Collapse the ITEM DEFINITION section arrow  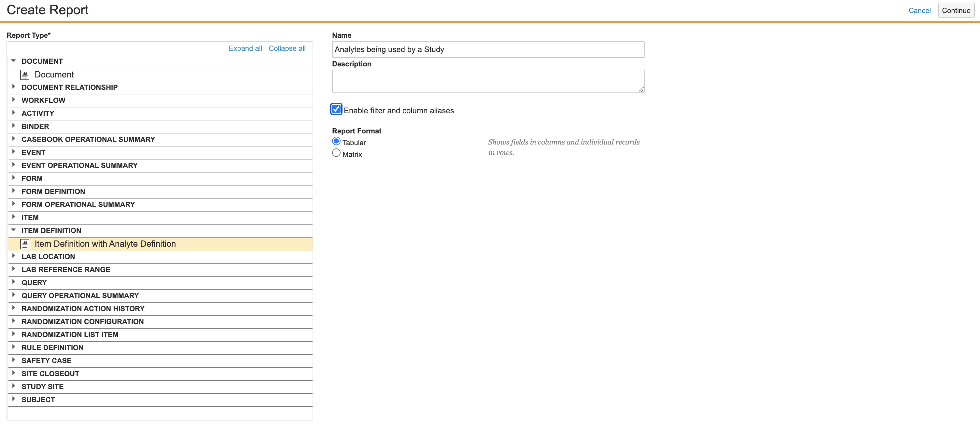tap(13, 230)
